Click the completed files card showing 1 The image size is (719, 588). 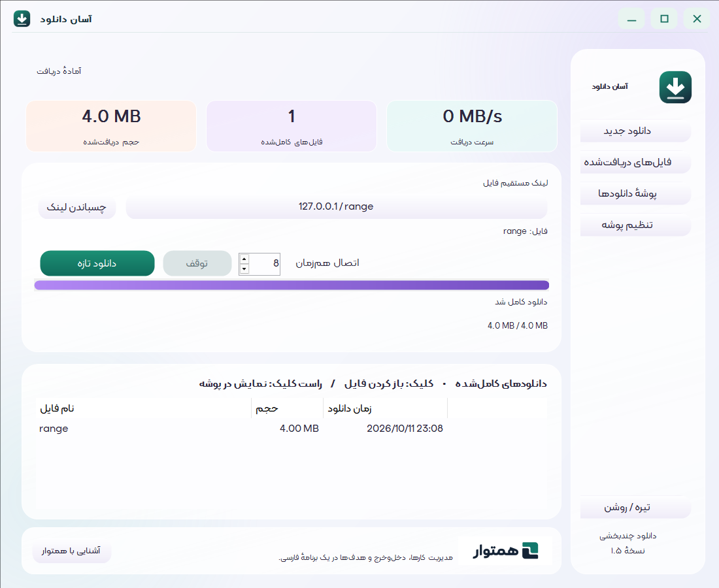[x=292, y=126]
